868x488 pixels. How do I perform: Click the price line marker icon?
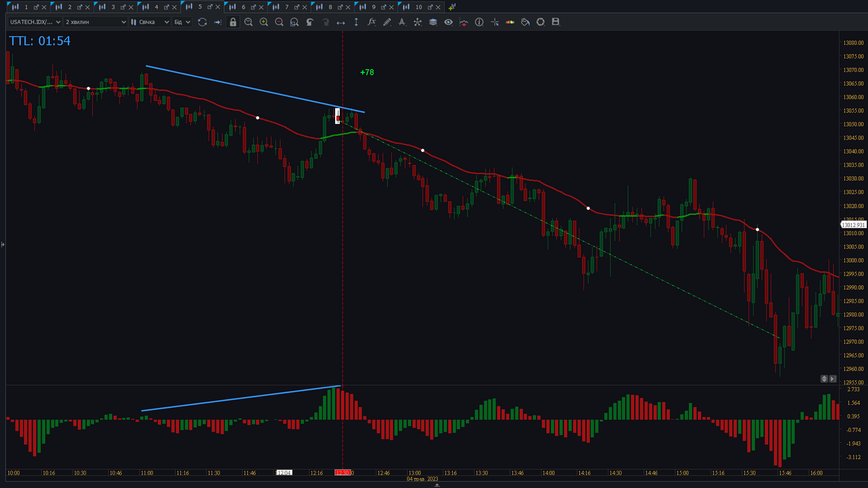pyautogui.click(x=464, y=22)
